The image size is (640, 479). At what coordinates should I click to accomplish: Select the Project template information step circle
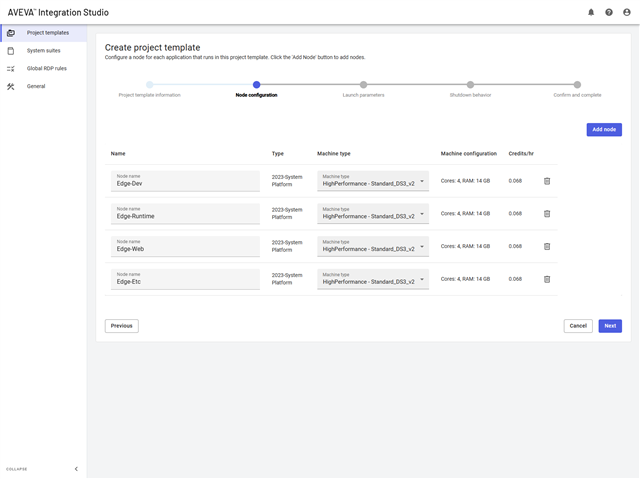coord(149,85)
